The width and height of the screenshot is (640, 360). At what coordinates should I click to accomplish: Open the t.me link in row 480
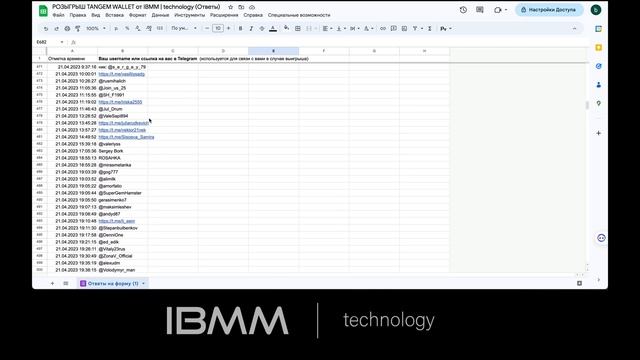coord(122,130)
